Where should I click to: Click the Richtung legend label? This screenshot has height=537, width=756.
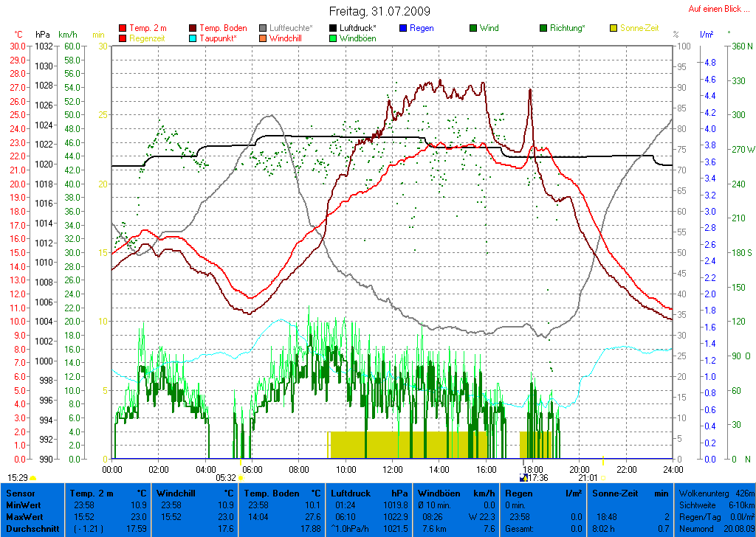coord(568,28)
